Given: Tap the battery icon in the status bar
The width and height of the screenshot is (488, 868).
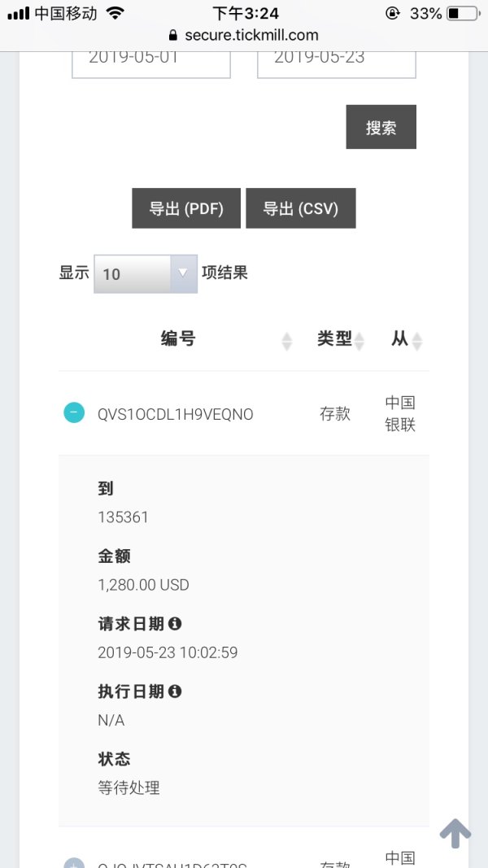Looking at the screenshot, I should point(464,14).
